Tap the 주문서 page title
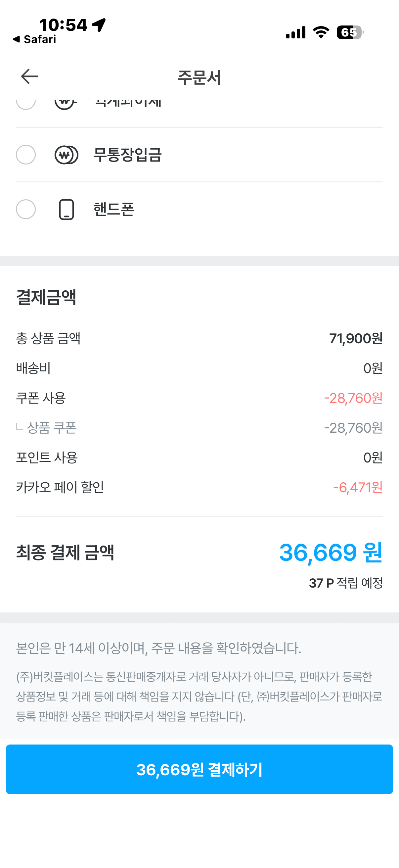Screen dimensions: 399x868 pyautogui.click(x=199, y=77)
